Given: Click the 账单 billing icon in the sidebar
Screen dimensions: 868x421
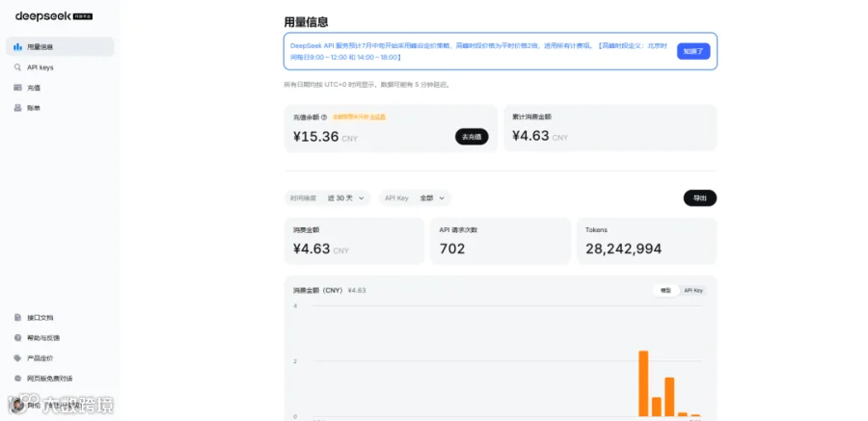Looking at the screenshot, I should click(x=17, y=108).
